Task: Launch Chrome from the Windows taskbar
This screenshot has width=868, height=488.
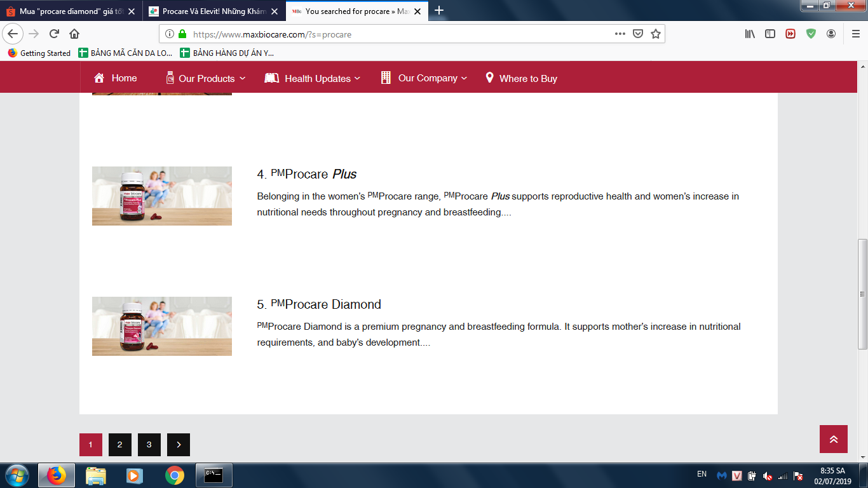Action: point(175,475)
